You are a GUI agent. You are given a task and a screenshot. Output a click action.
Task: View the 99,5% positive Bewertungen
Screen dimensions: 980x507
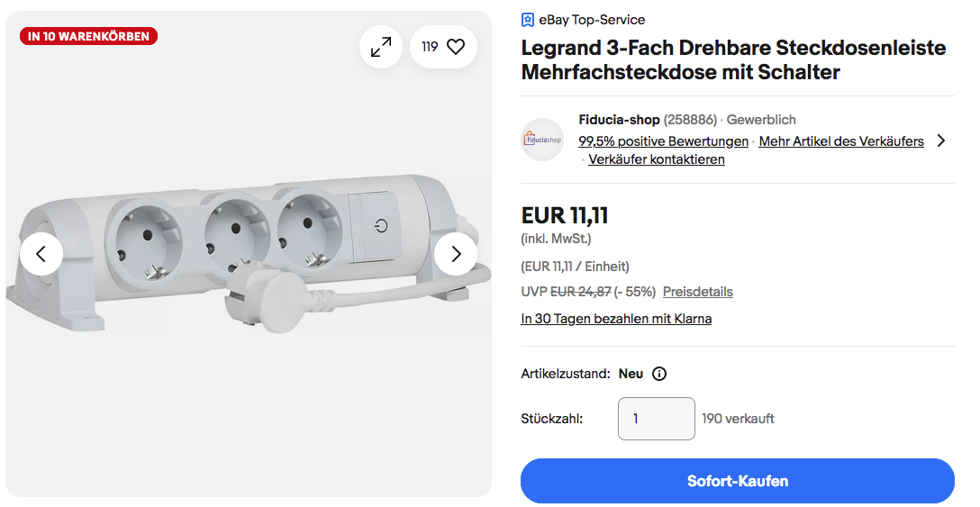pos(663,141)
